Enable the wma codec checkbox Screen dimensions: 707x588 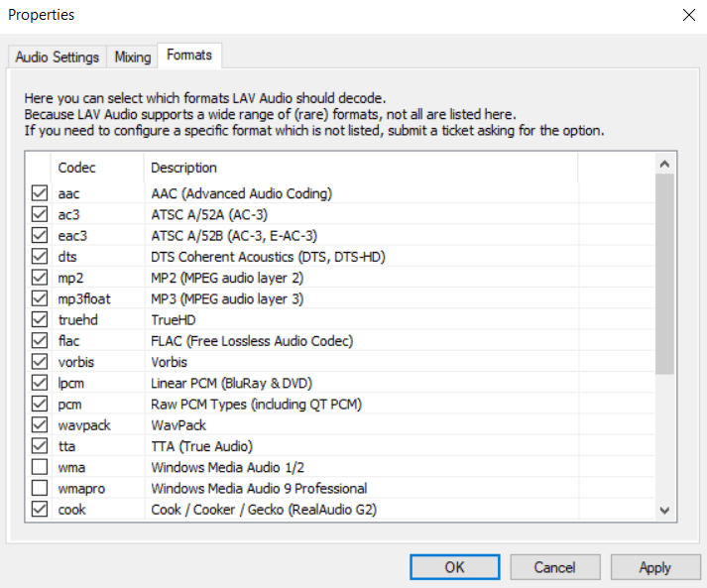click(x=40, y=467)
